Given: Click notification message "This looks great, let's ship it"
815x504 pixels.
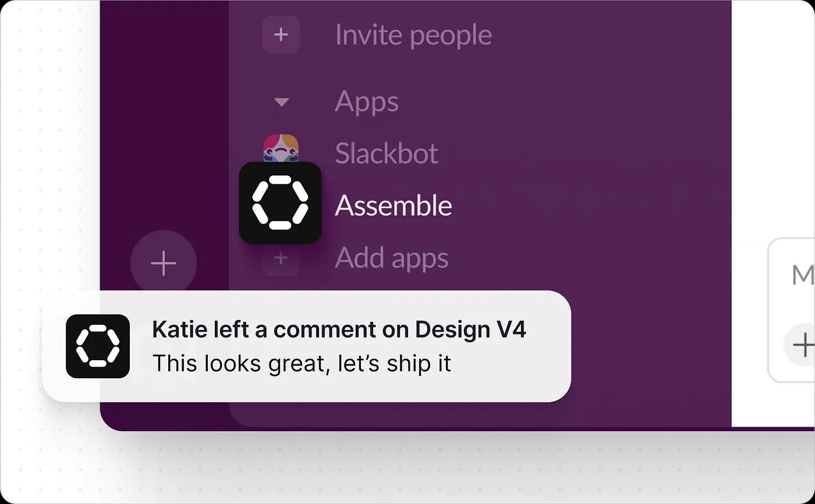Looking at the screenshot, I should 301,364.
